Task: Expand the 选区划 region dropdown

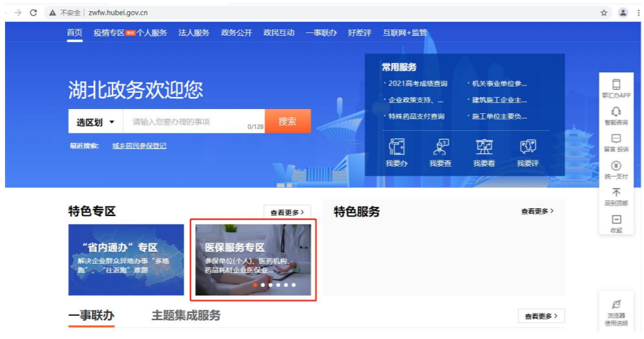Action: pos(96,122)
